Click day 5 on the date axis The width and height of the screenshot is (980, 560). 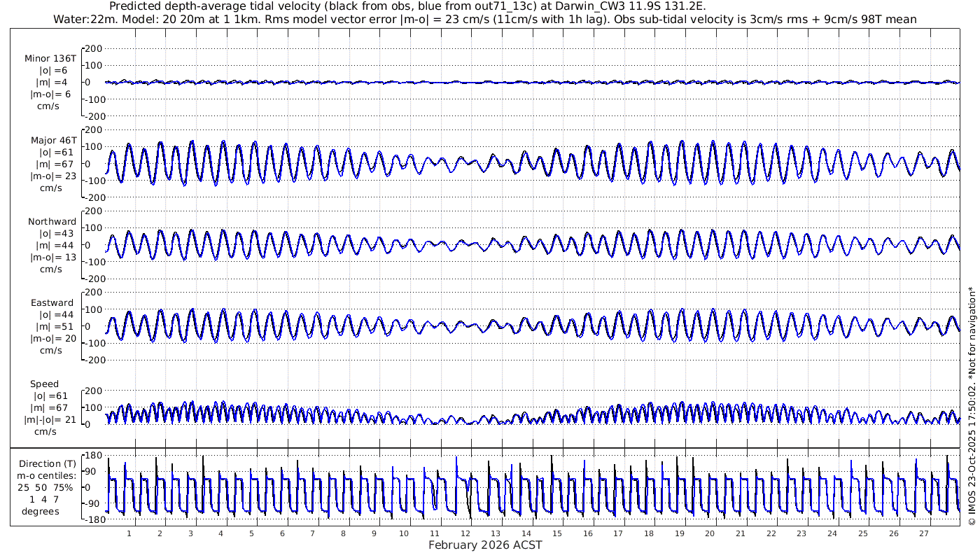coord(251,533)
